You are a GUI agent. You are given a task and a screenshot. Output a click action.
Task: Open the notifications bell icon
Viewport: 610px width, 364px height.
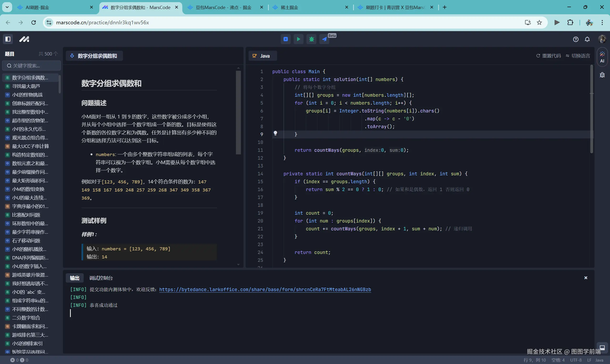(587, 39)
